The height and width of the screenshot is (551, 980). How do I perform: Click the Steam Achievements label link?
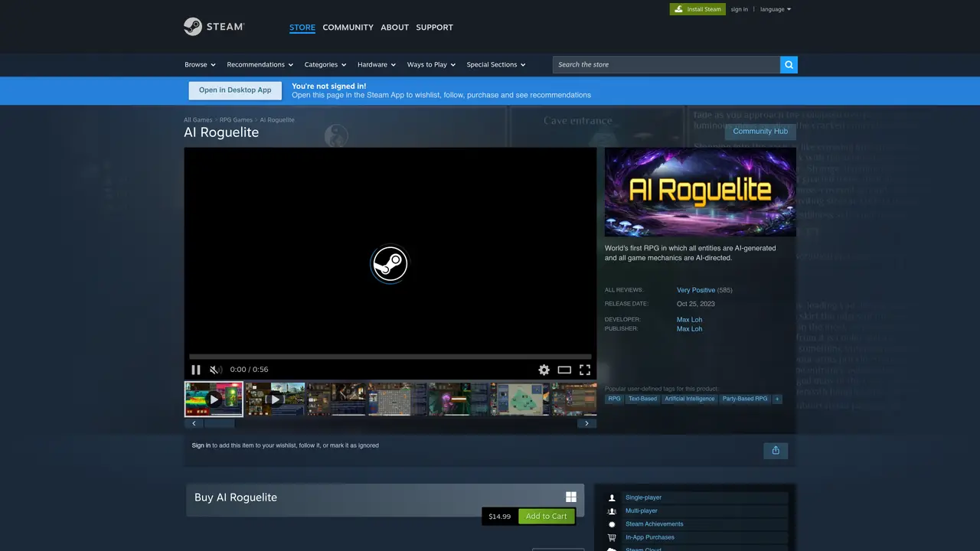click(655, 524)
